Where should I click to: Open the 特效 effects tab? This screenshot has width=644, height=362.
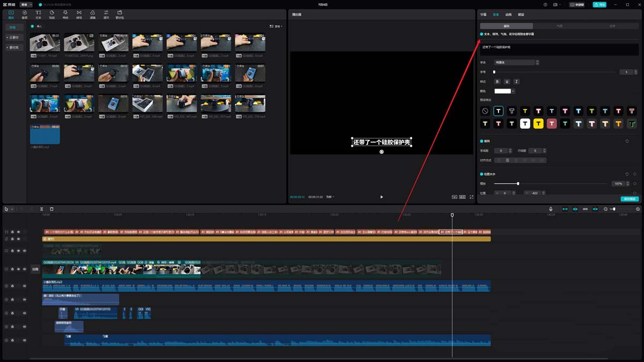(x=65, y=14)
